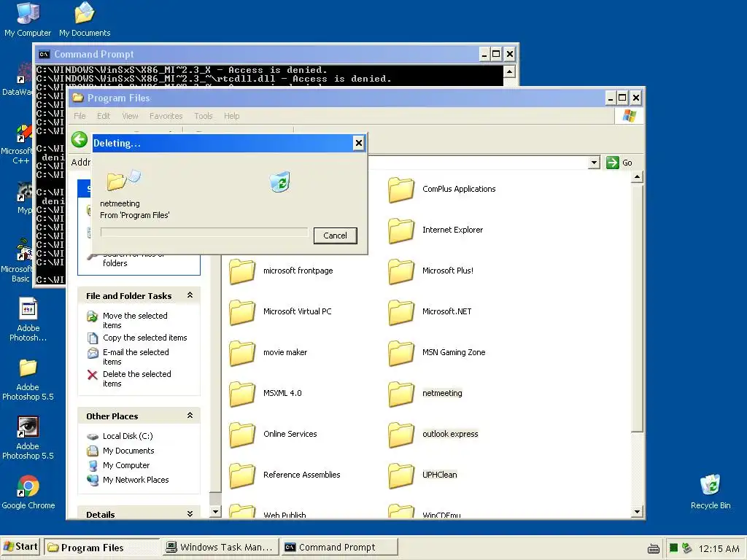The image size is (747, 560).
Task: Click the Command Prompt title bar icon
Action: pyautogui.click(x=44, y=54)
